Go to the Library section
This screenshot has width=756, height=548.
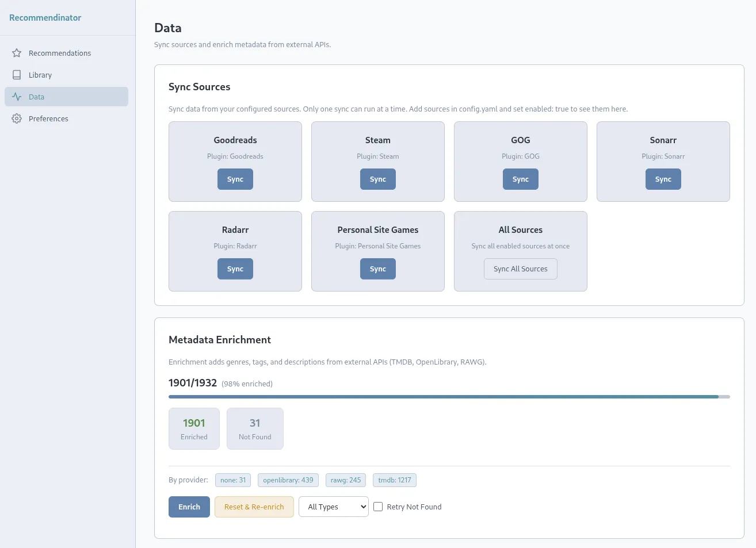click(x=66, y=75)
